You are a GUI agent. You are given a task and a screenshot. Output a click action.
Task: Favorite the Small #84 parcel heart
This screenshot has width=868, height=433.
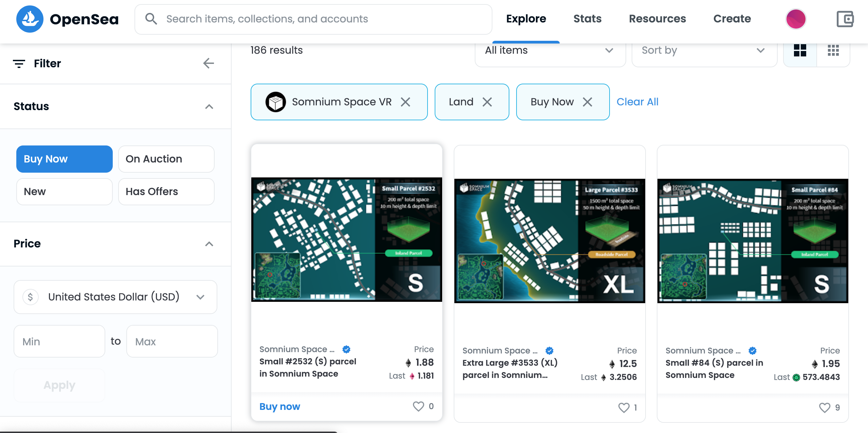[825, 408]
